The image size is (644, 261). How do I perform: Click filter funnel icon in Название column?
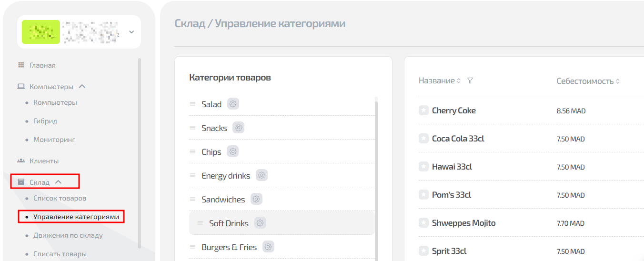(x=470, y=81)
